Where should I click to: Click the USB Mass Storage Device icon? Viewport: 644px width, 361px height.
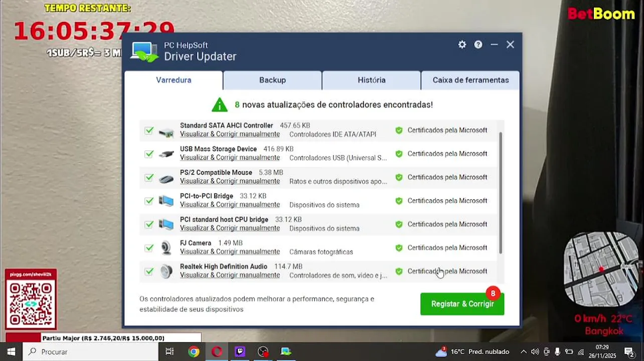(x=166, y=154)
